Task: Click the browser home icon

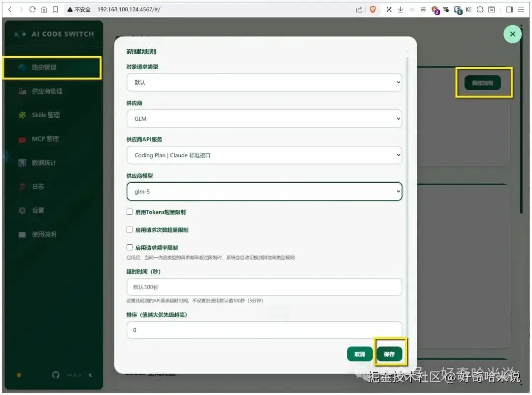Action: 44,9
